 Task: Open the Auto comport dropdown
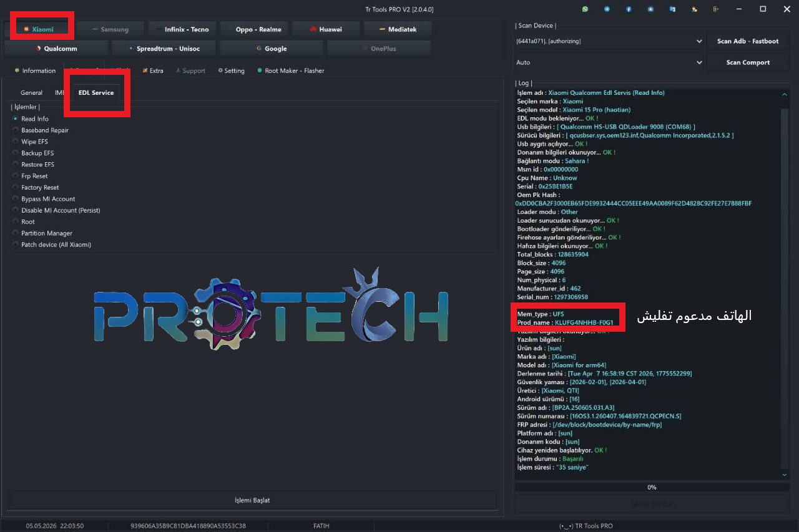coord(609,62)
